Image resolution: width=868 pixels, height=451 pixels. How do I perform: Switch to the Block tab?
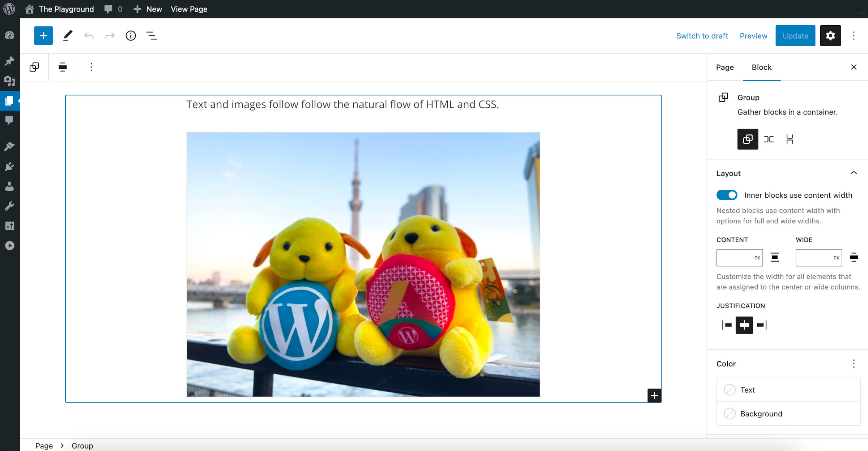coord(762,67)
